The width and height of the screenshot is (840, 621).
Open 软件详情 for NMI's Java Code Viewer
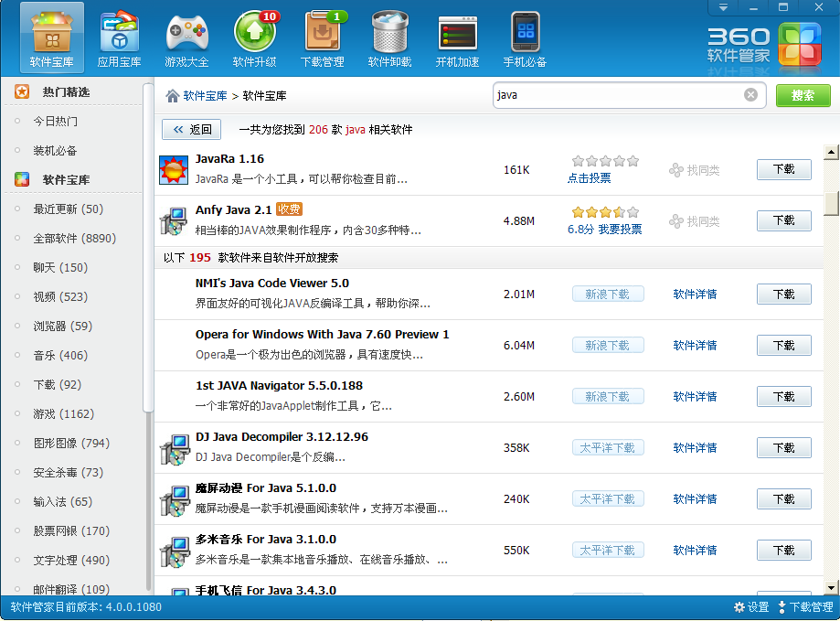click(695, 294)
